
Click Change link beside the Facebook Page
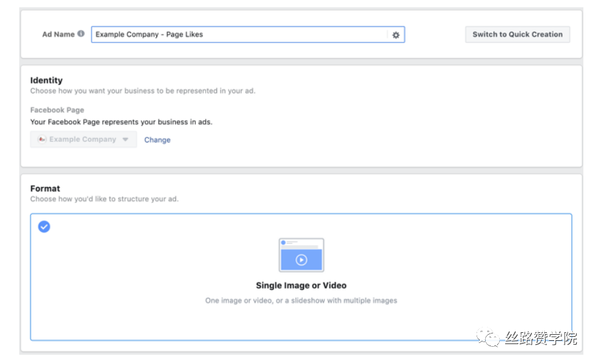tap(157, 140)
